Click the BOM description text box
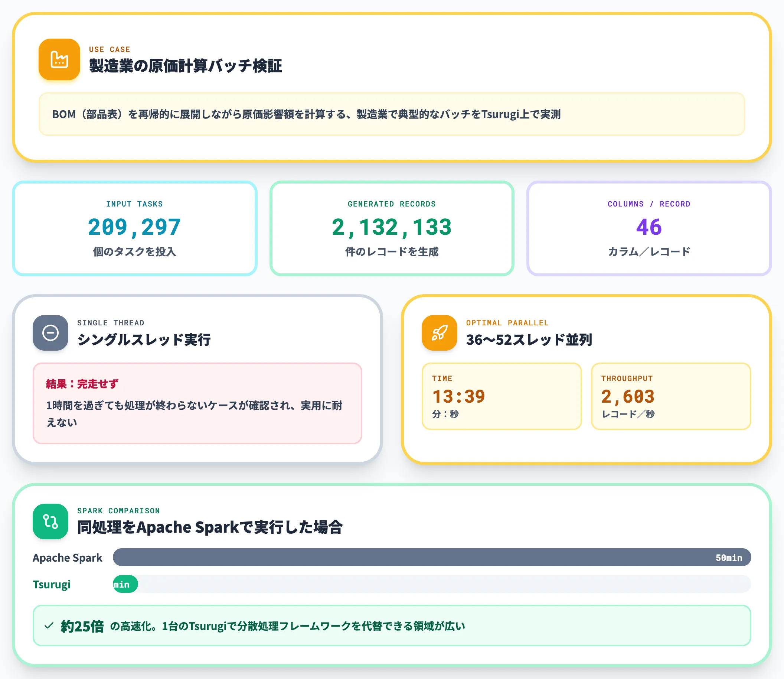The width and height of the screenshot is (784, 679). pos(392,114)
